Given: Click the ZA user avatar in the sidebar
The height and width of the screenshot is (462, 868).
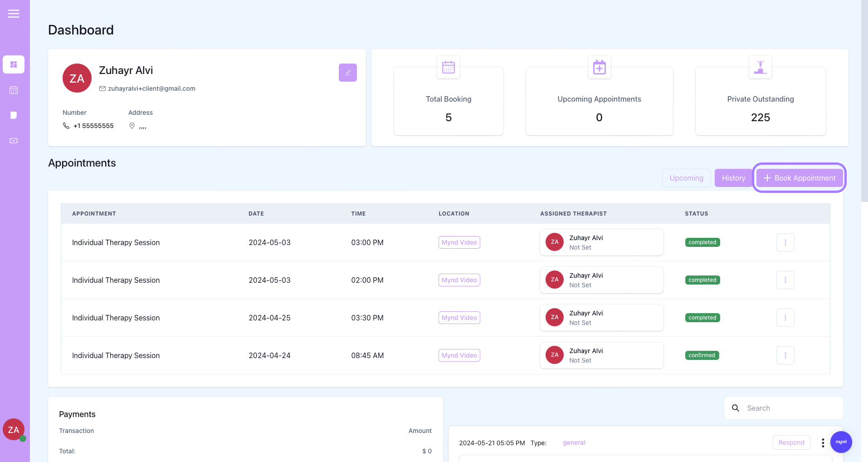Looking at the screenshot, I should [x=14, y=430].
